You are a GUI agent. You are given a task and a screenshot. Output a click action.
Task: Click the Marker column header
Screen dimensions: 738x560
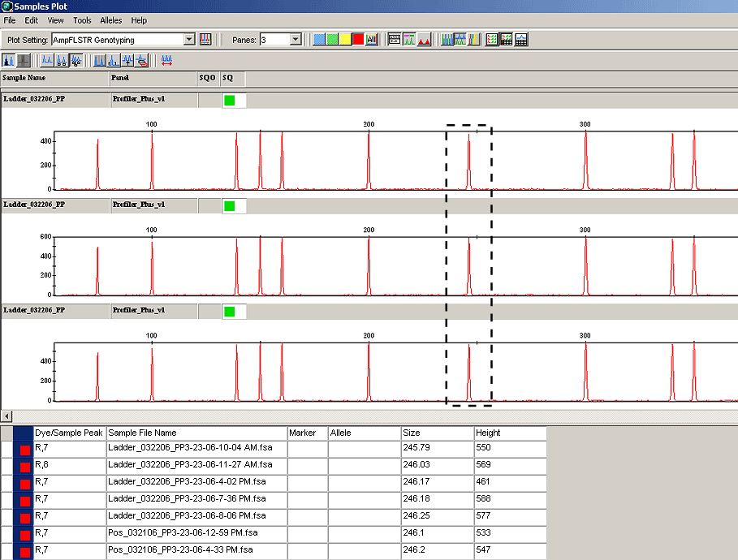308,433
